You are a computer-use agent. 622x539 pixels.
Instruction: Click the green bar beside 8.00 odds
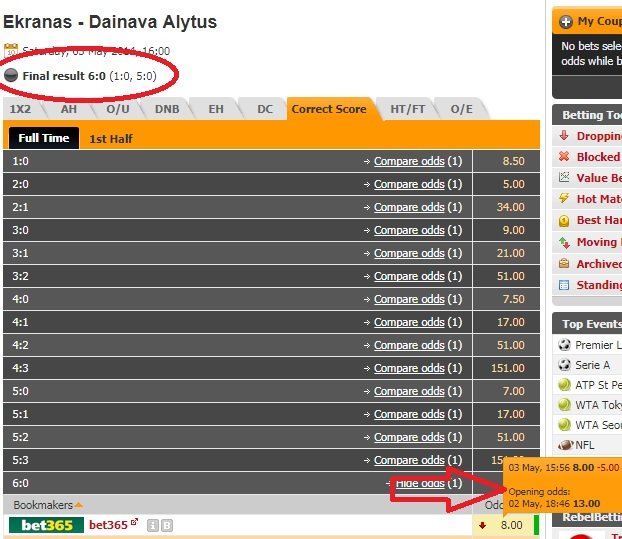(x=537, y=525)
